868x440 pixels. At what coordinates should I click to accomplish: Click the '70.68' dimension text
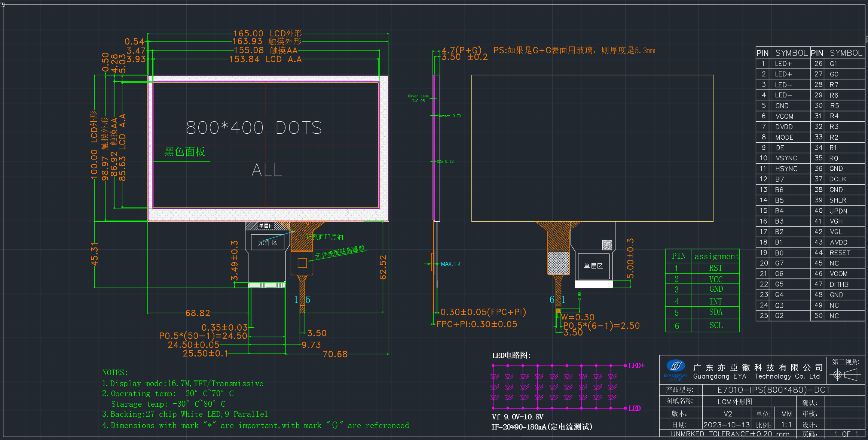coord(335,354)
